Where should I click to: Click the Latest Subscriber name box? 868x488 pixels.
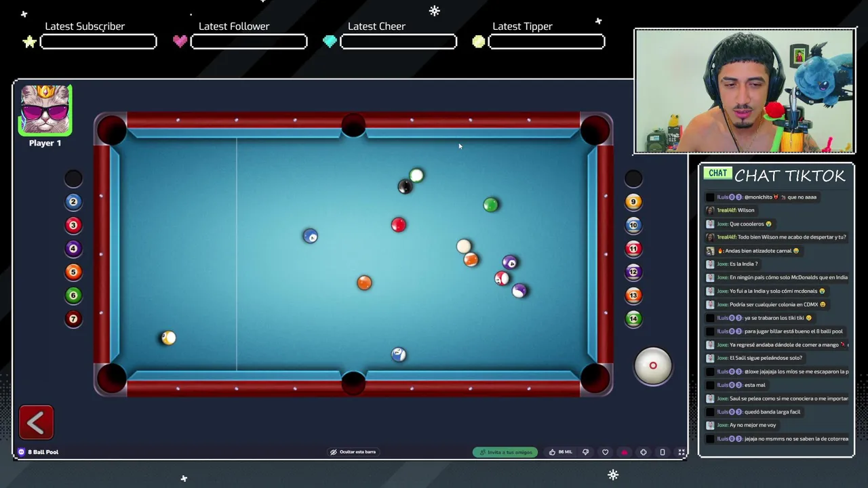(x=98, y=42)
